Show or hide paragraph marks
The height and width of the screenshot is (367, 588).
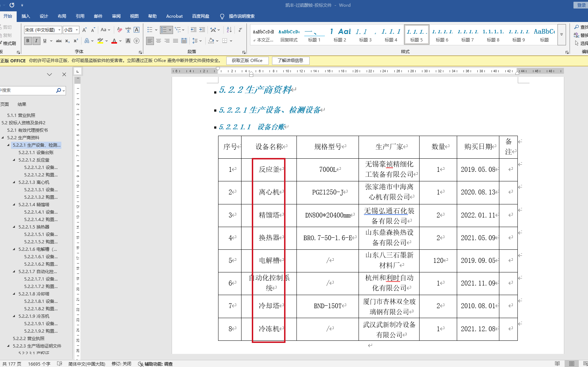(240, 30)
